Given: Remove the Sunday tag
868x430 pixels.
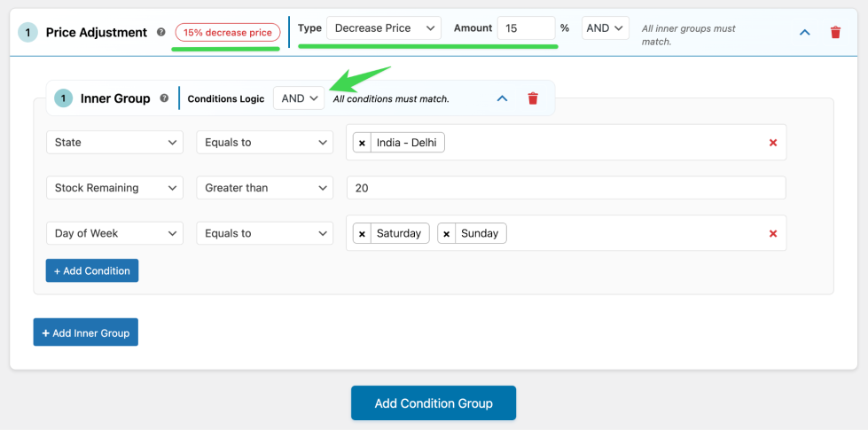Looking at the screenshot, I should 447,233.
